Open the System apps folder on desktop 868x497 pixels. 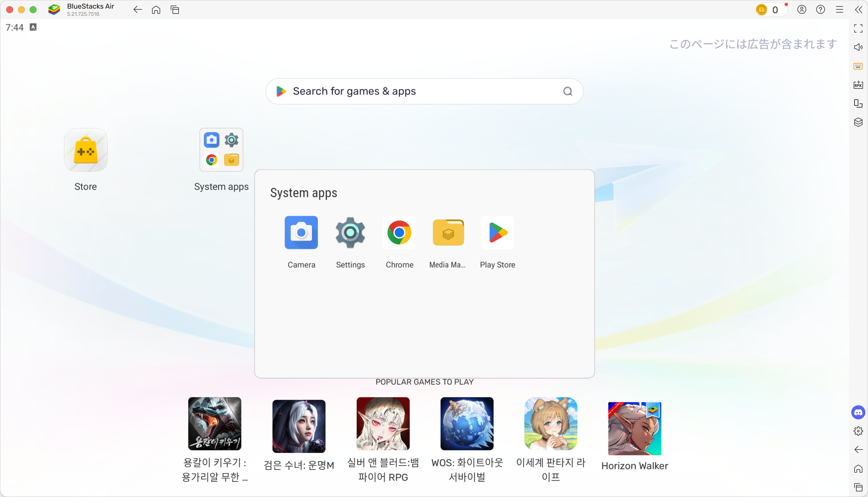221,150
